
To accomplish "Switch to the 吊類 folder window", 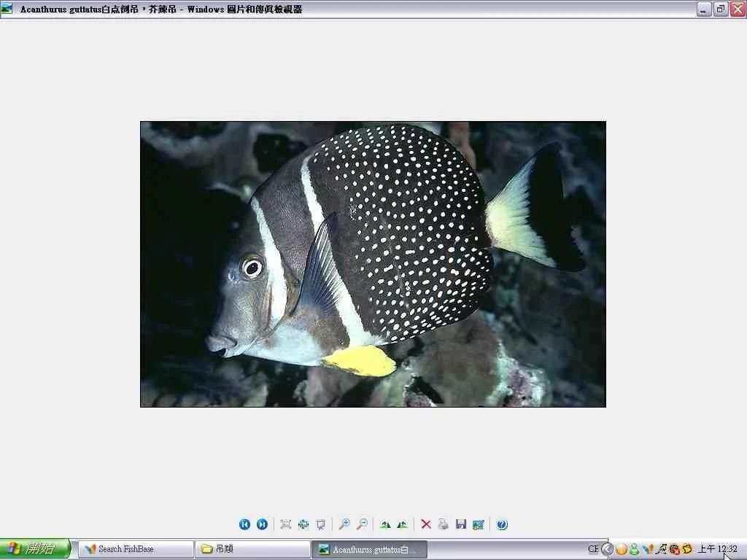I will [253, 549].
